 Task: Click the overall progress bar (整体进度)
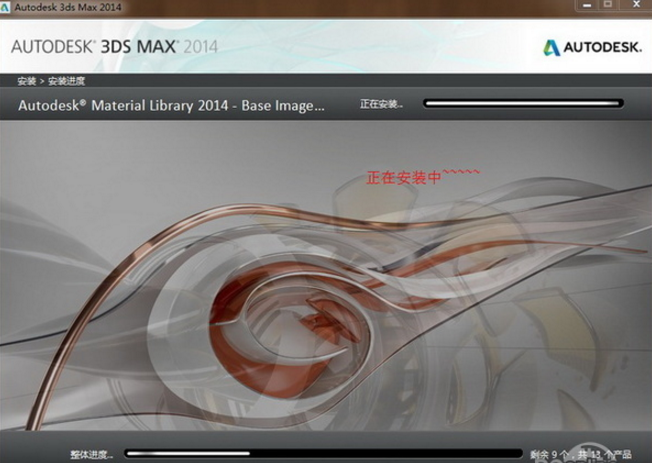coord(323,453)
